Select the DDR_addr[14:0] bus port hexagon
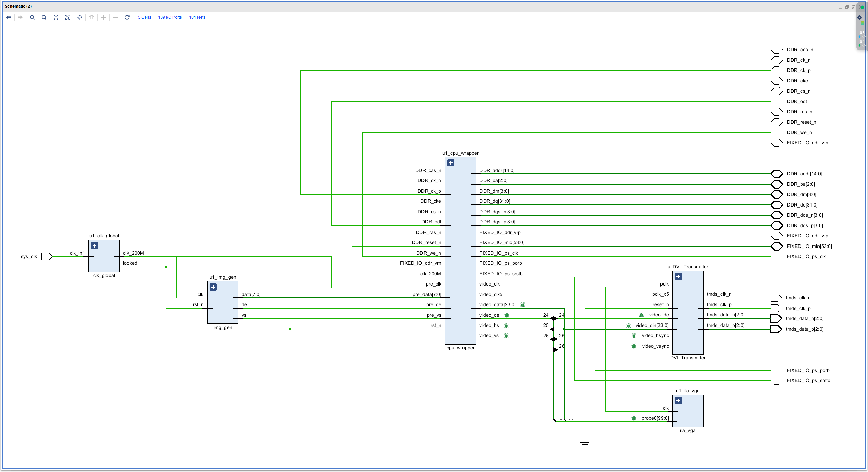Screen dimensions: 868x472 [x=777, y=174]
